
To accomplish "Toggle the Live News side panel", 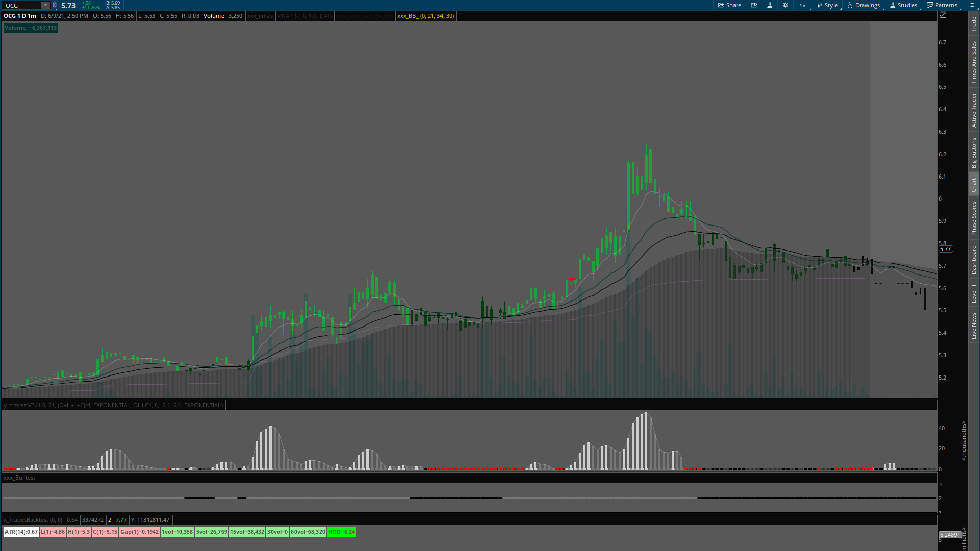I will (974, 326).
